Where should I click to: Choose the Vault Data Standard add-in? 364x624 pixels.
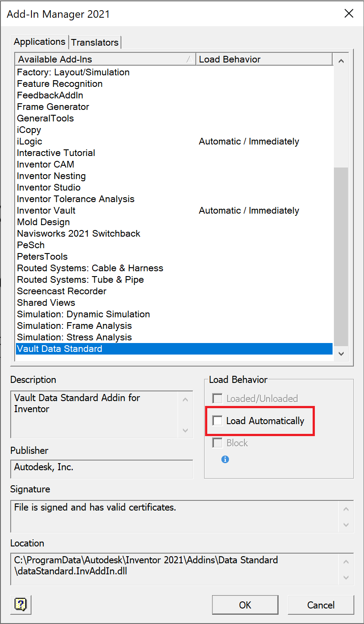pos(59,349)
